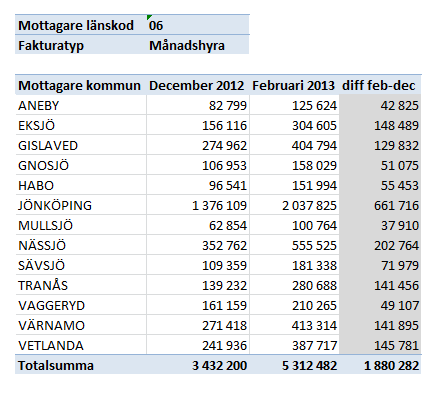Select VÄRNAMO February value 413 314
The width and height of the screenshot is (438, 398).
(314, 326)
